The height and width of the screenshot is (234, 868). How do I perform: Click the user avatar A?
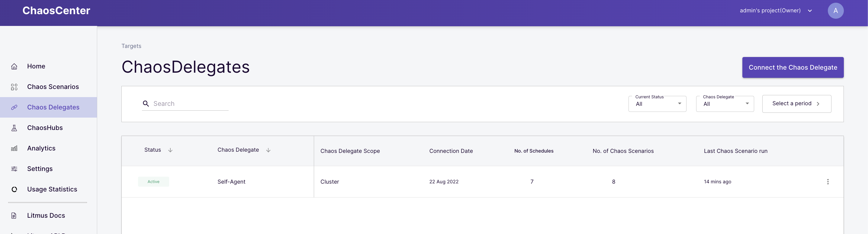click(835, 11)
